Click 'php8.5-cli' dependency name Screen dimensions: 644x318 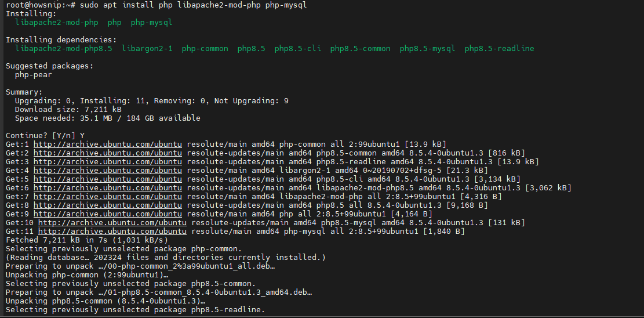point(298,49)
